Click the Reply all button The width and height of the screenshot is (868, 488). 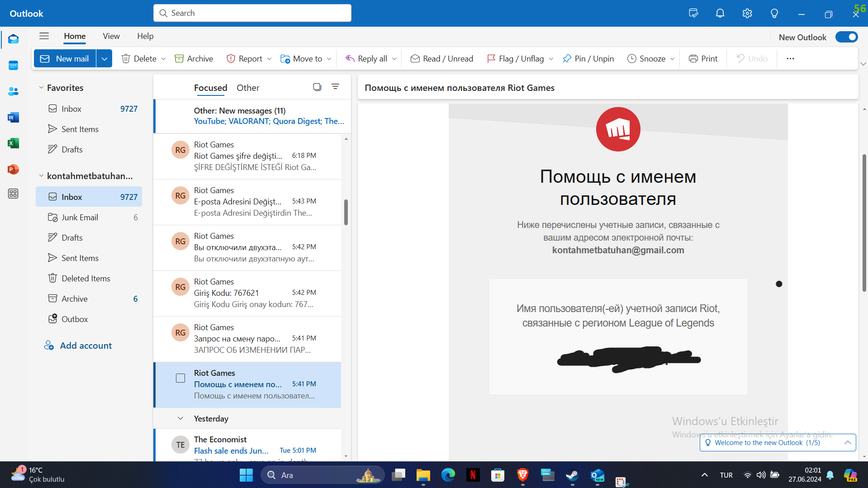click(x=366, y=59)
